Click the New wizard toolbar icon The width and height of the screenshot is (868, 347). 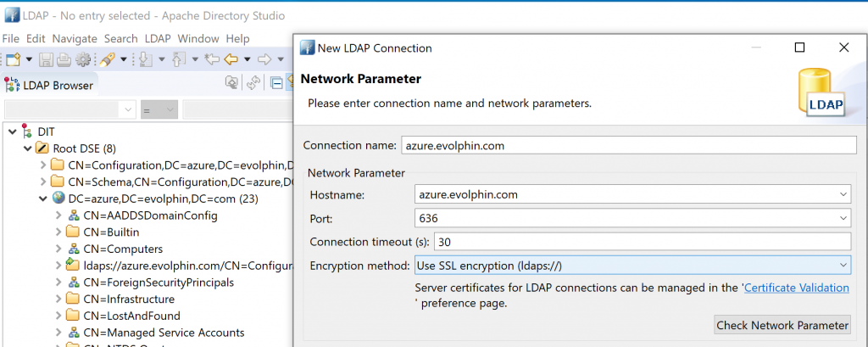point(13,59)
